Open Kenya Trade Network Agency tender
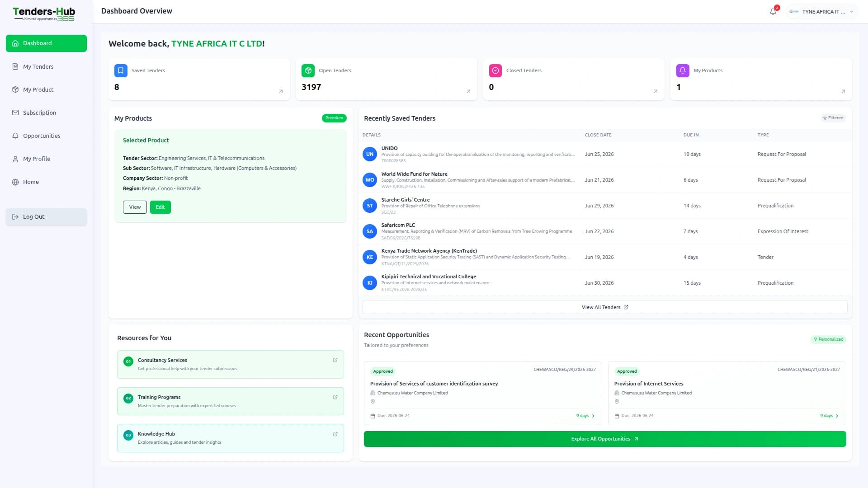The width and height of the screenshot is (868, 488). (x=429, y=251)
